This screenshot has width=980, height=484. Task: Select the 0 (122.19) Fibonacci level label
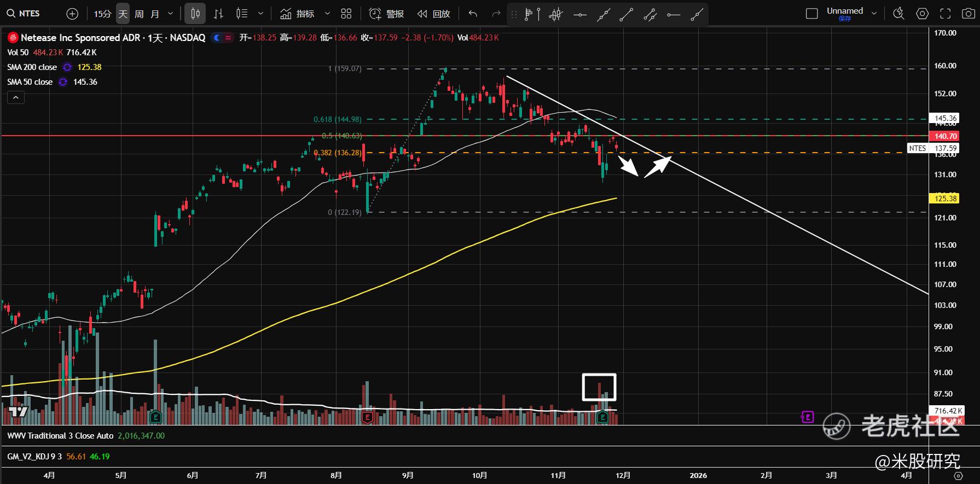(x=345, y=212)
